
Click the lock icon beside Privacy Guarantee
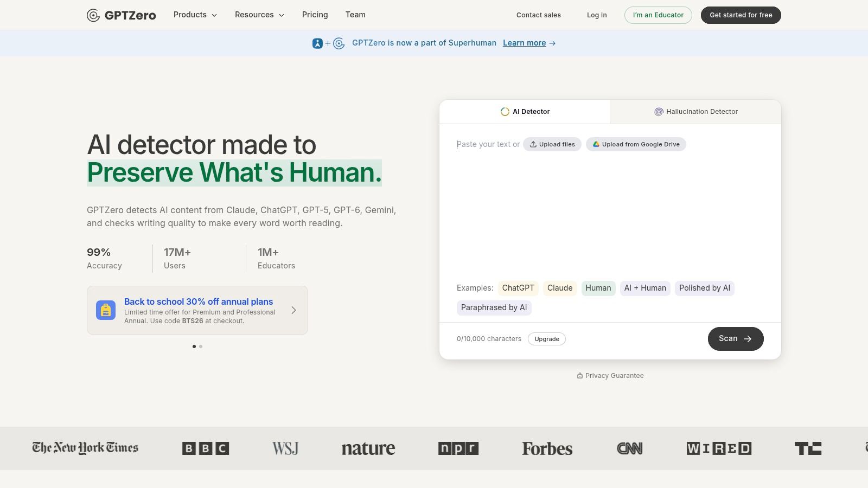click(579, 376)
